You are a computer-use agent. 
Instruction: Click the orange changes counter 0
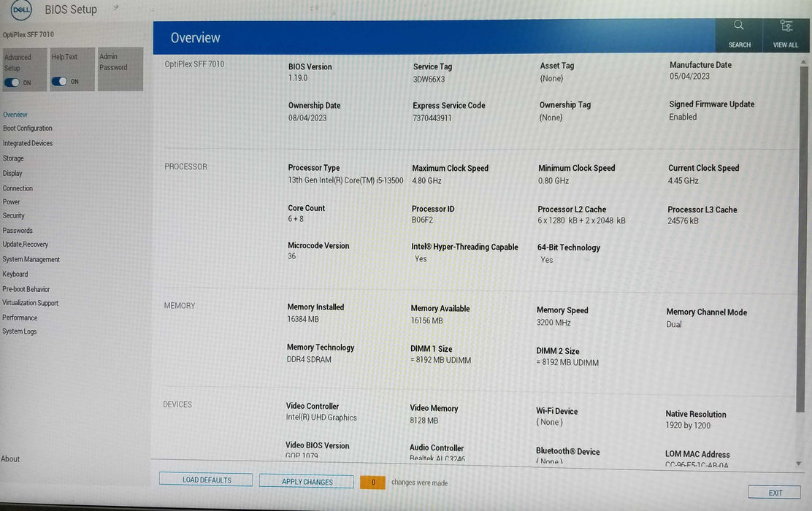(373, 482)
